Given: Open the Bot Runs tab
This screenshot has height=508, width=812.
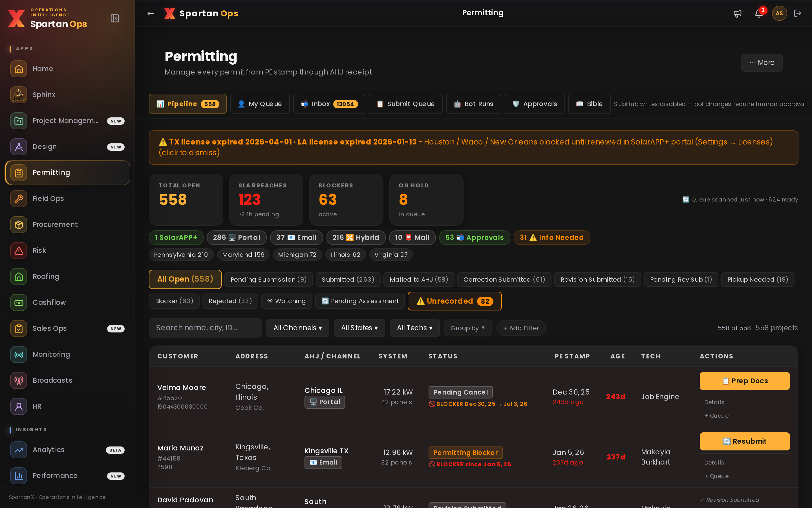Looking at the screenshot, I should coord(473,104).
